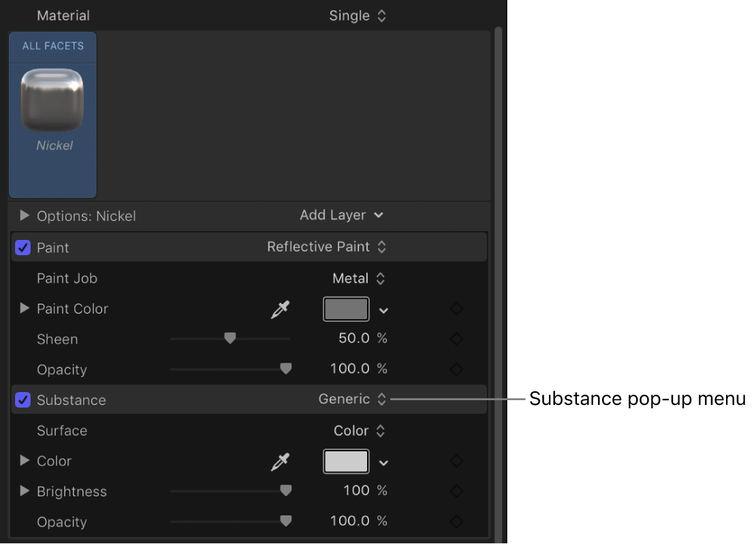Open the Surface Color pop-up menu
The height and width of the screenshot is (544, 756).
[360, 431]
